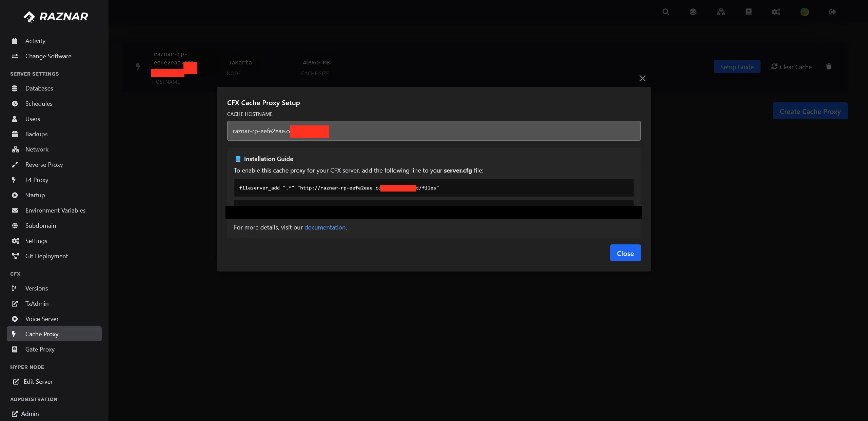Open the search icon in top bar

666,12
